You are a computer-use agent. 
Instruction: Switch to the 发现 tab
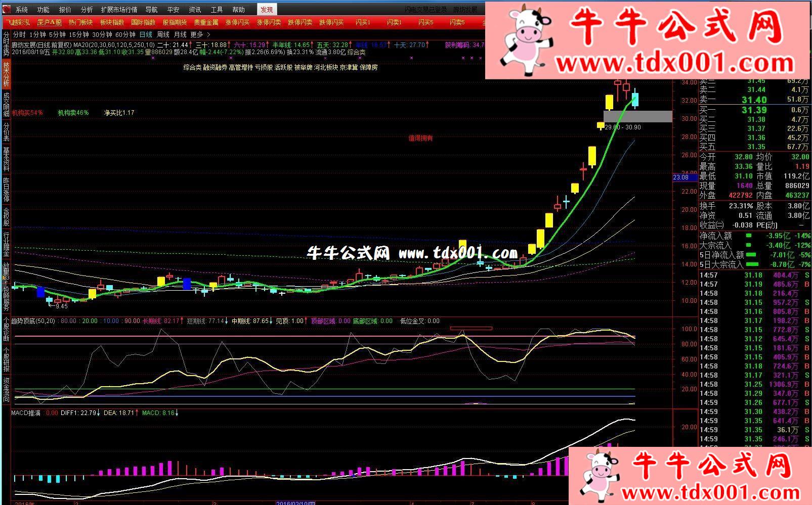click(x=267, y=10)
